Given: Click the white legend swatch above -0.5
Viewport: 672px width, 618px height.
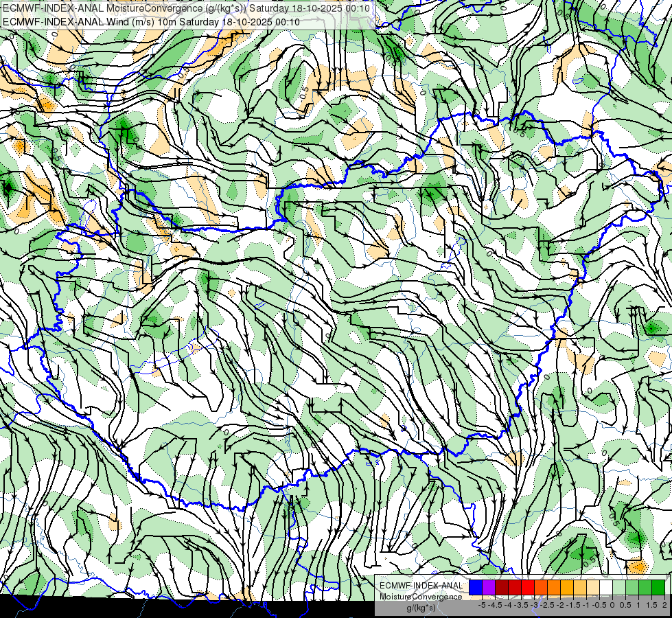Looking at the screenshot, I should [x=606, y=587].
